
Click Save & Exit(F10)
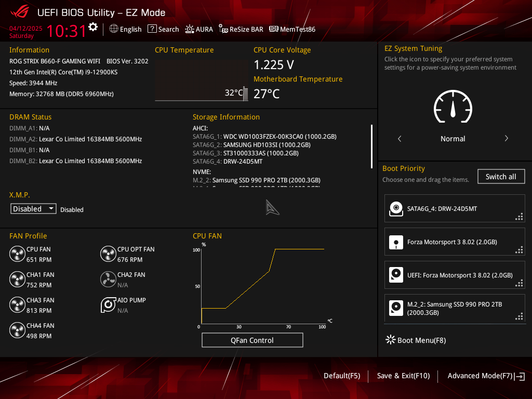pyautogui.click(x=403, y=376)
